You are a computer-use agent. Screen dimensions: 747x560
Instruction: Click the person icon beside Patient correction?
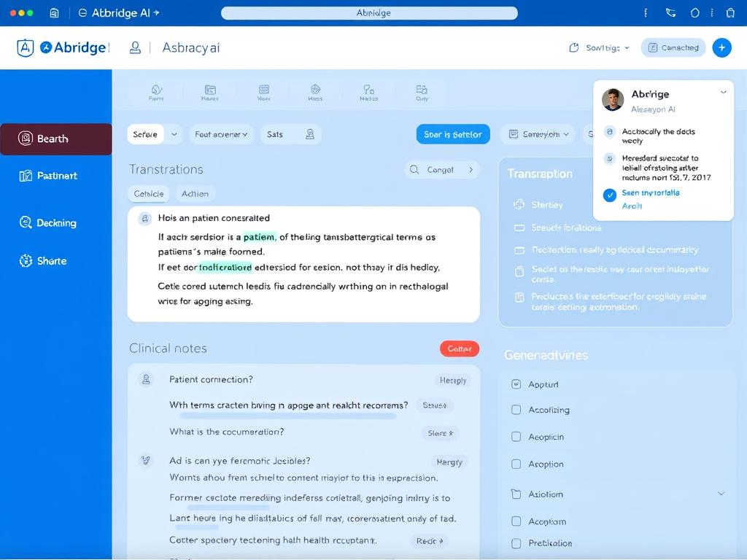pos(146,379)
